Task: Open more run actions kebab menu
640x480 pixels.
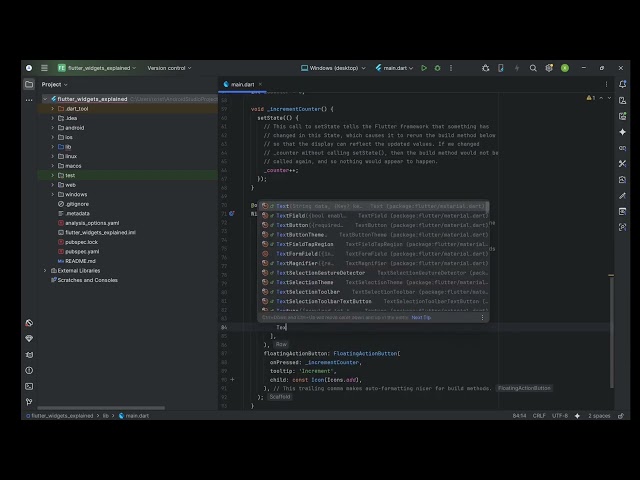Action: point(451,68)
